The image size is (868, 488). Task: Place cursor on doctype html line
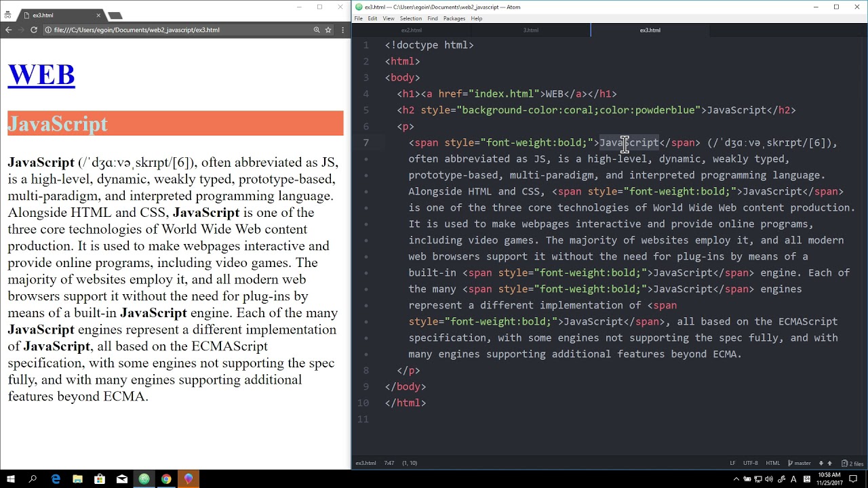(x=429, y=45)
